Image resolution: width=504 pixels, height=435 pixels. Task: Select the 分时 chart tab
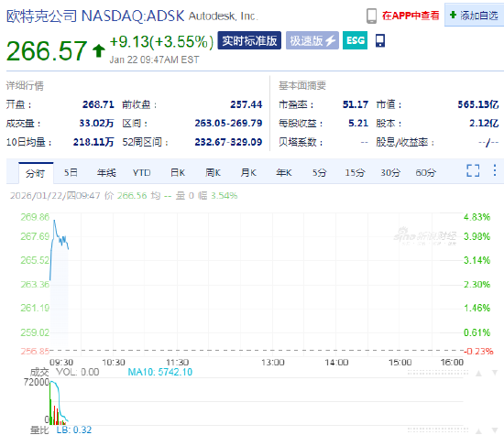pyautogui.click(x=36, y=173)
